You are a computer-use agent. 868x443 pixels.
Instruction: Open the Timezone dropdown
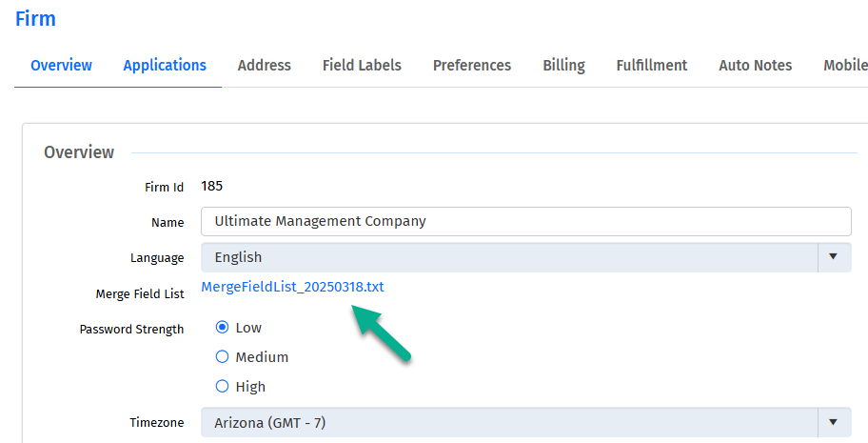526,422
